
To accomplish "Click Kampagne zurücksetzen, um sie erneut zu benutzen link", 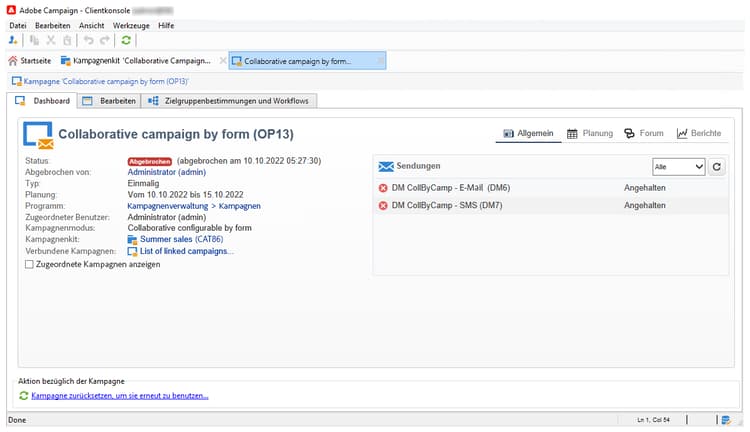I will (x=120, y=396).
